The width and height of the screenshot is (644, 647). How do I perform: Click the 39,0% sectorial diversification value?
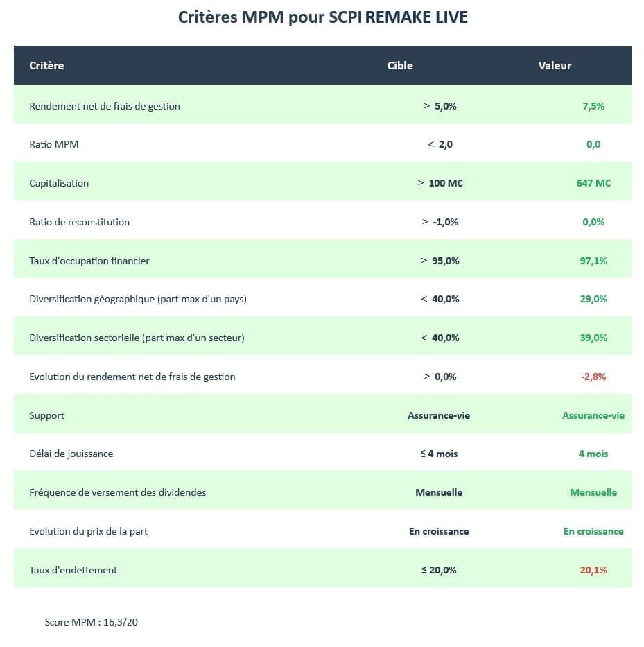coord(593,338)
